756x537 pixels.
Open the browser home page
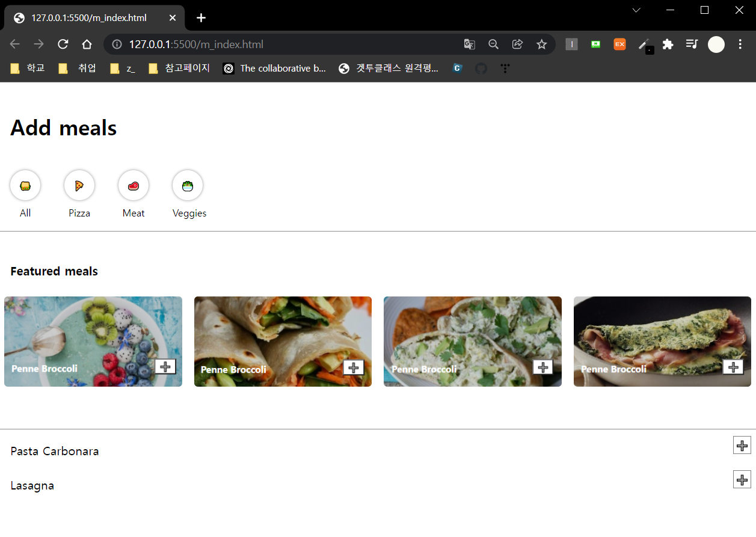[87, 44]
